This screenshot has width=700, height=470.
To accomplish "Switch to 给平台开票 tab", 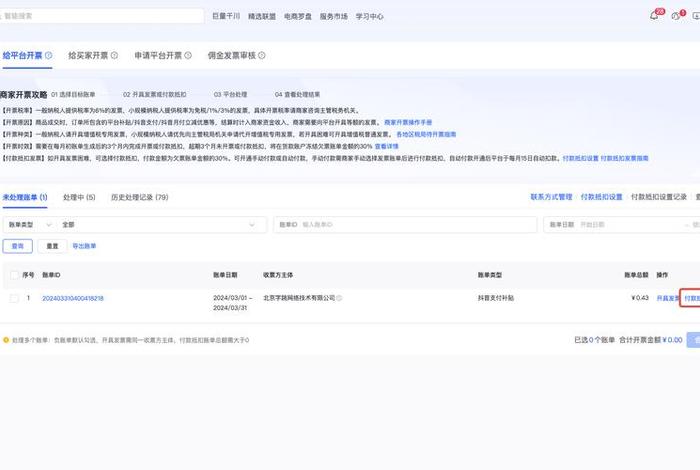I will point(22,55).
